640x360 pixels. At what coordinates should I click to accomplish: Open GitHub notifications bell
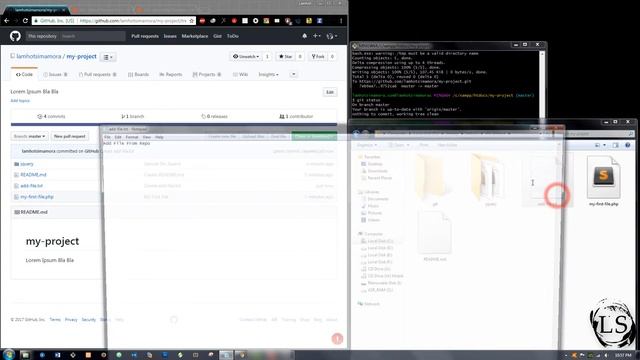point(304,36)
